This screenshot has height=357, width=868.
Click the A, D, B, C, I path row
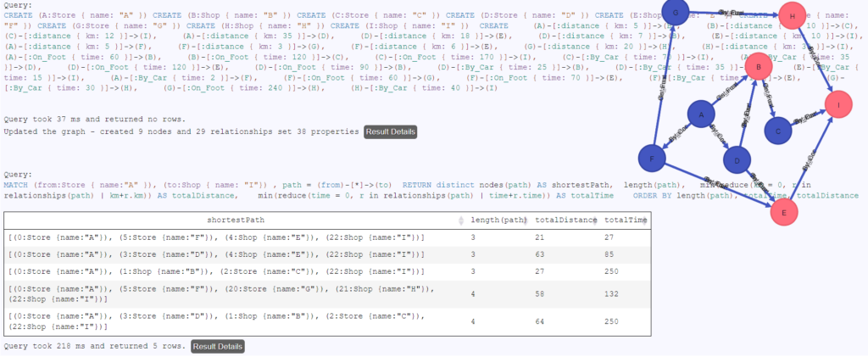tap(327, 321)
